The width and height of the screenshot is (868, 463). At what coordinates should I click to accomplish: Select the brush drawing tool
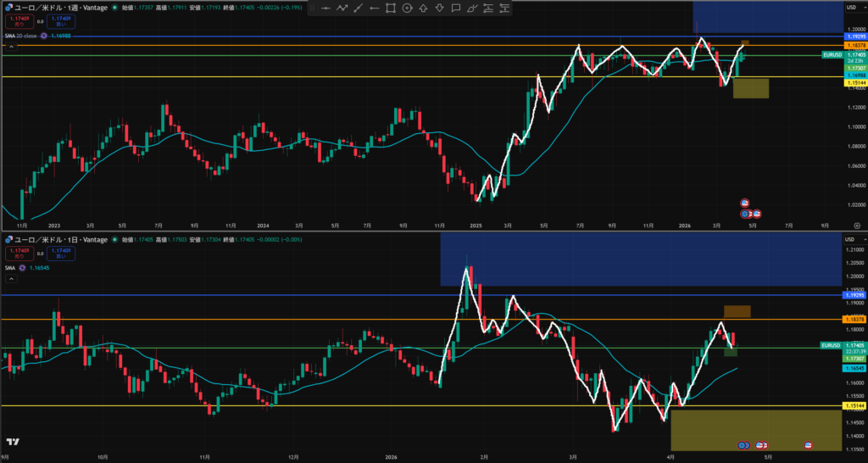pos(471,8)
